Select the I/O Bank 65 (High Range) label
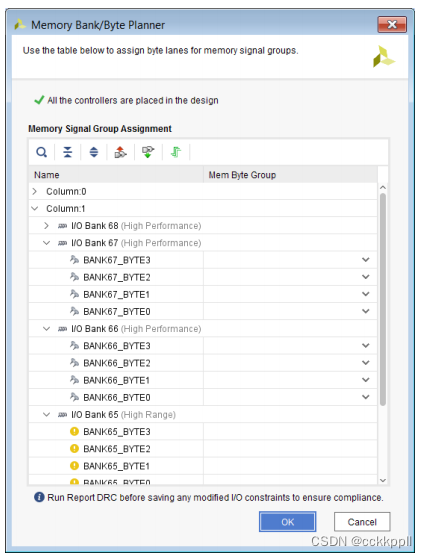 (x=123, y=415)
